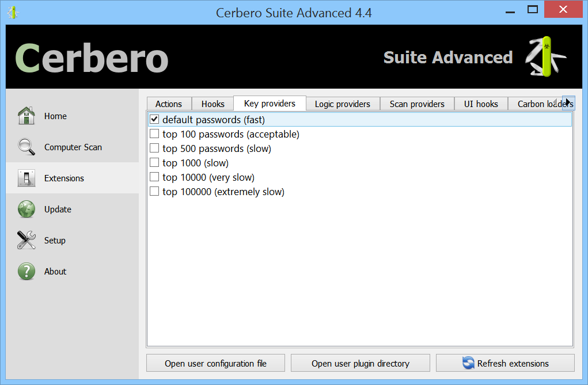Image resolution: width=588 pixels, height=385 pixels.
Task: Select the top 1000 (slow) row text
Action: [195, 163]
